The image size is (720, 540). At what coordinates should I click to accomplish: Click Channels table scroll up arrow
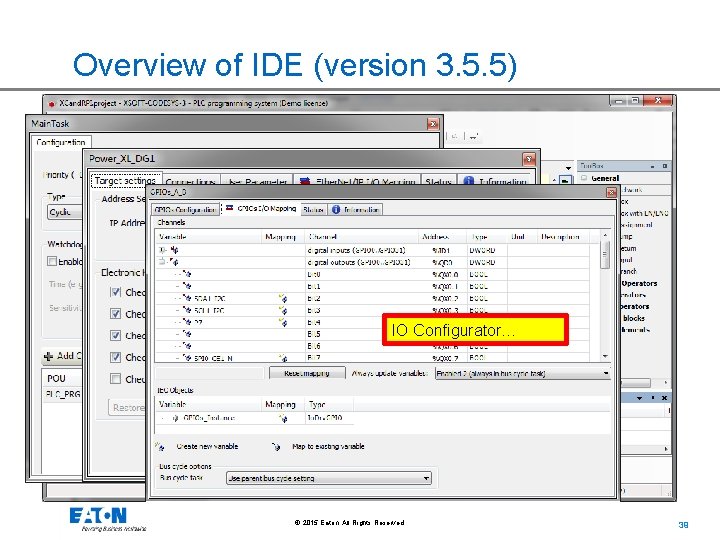605,235
